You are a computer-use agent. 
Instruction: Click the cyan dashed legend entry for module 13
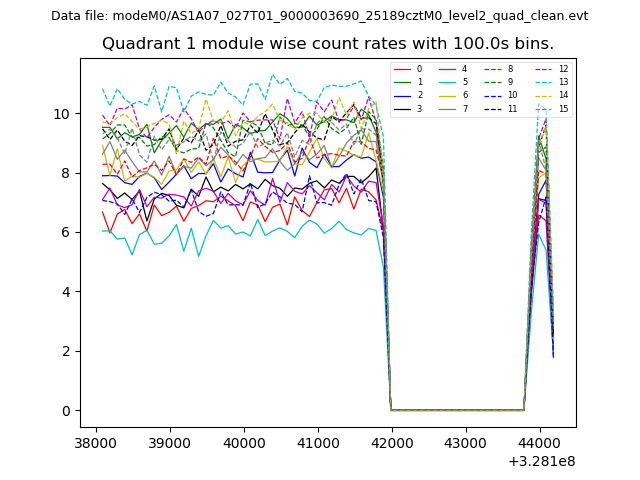[x=545, y=82]
